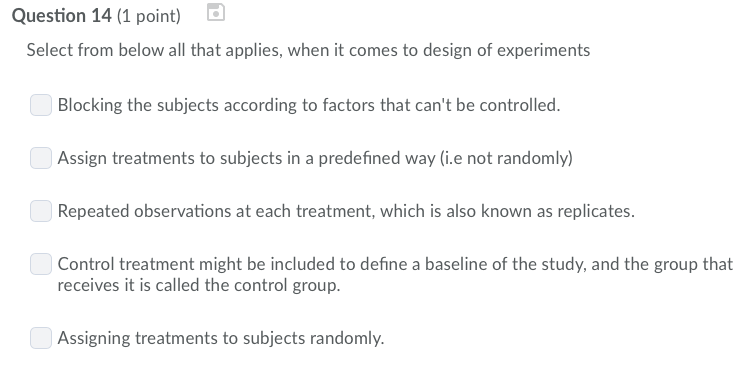Click the label 'Assign treatments to subjects in a predefined way'
The height and width of the screenshot is (368, 756).
pos(246,158)
